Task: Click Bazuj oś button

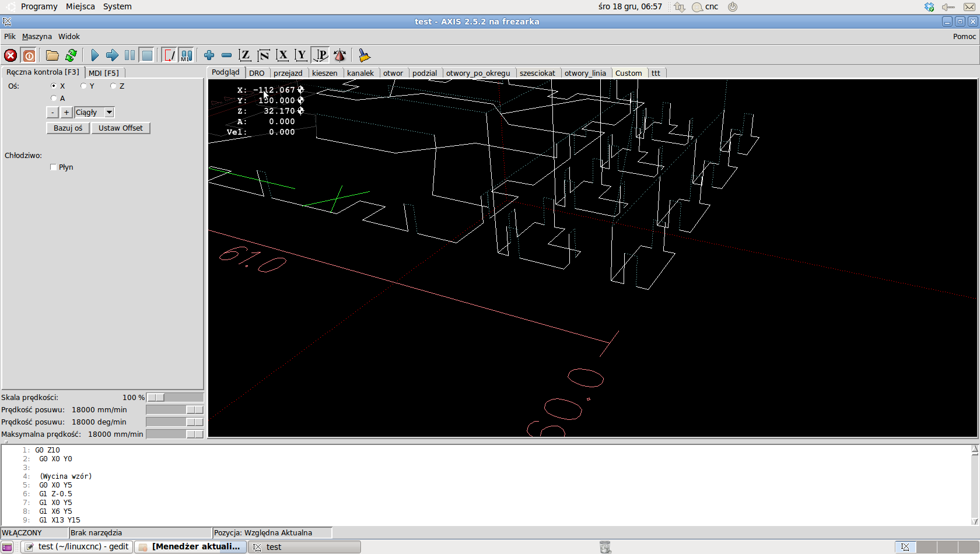Action: (68, 128)
